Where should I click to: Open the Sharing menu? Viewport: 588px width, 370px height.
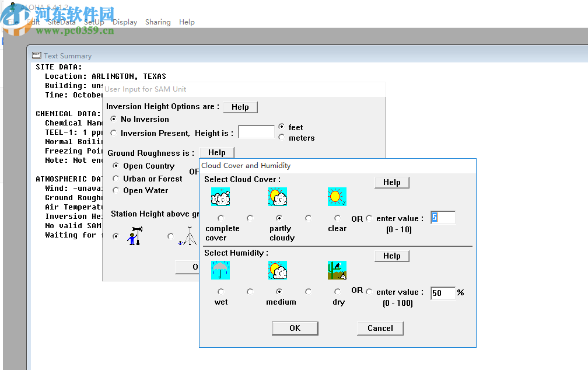158,22
